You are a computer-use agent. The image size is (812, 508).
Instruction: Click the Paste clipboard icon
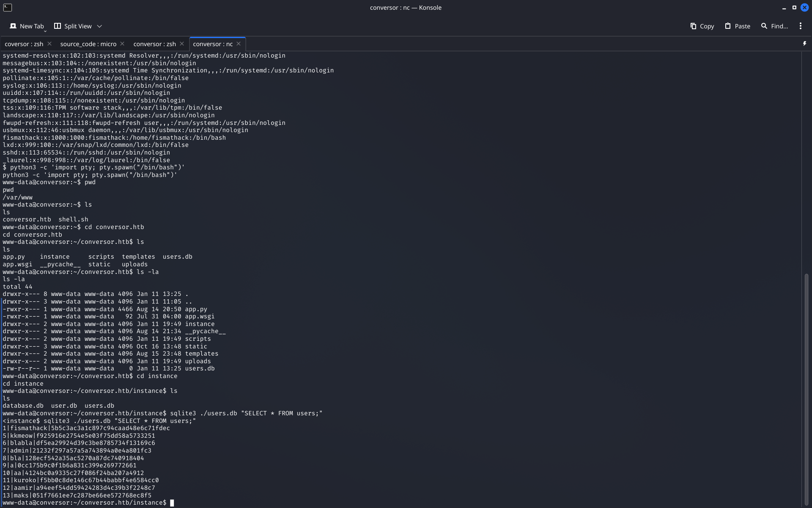click(x=727, y=26)
